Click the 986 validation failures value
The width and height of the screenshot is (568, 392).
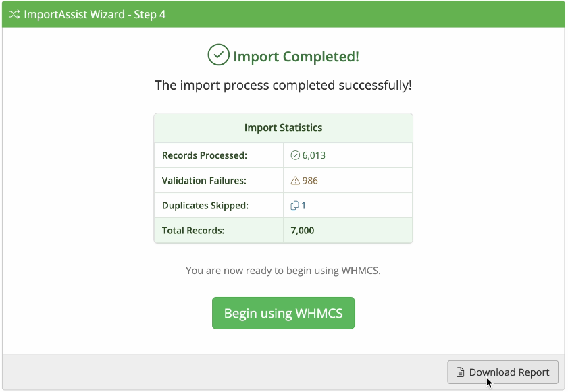click(310, 181)
